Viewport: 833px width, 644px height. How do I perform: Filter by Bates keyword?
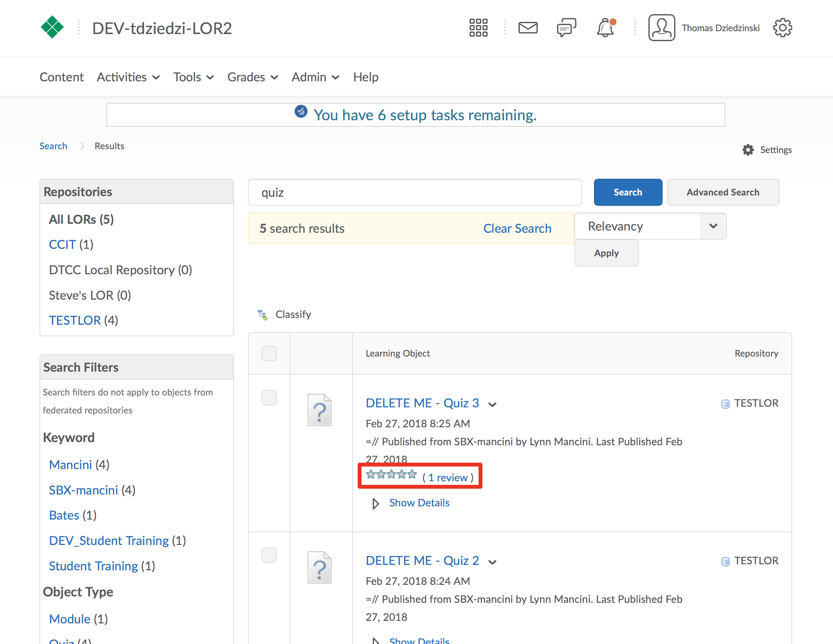pyautogui.click(x=64, y=515)
